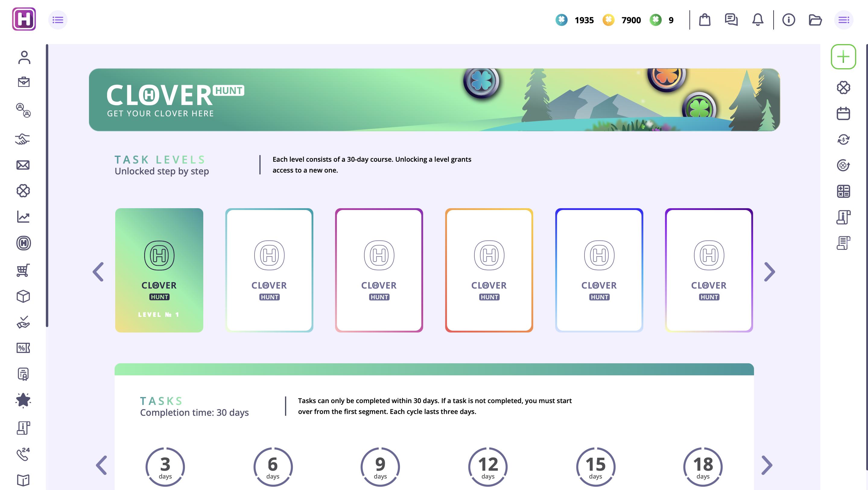The width and height of the screenshot is (868, 490).
Task: Click previous arrow of task levels carousel
Action: point(98,272)
